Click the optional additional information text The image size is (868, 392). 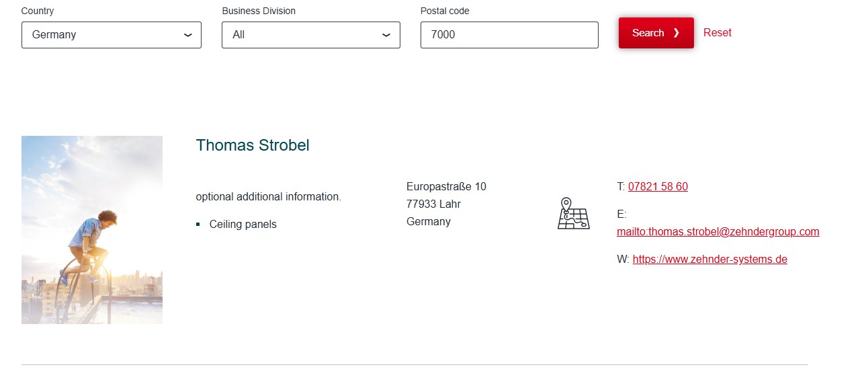(x=268, y=197)
